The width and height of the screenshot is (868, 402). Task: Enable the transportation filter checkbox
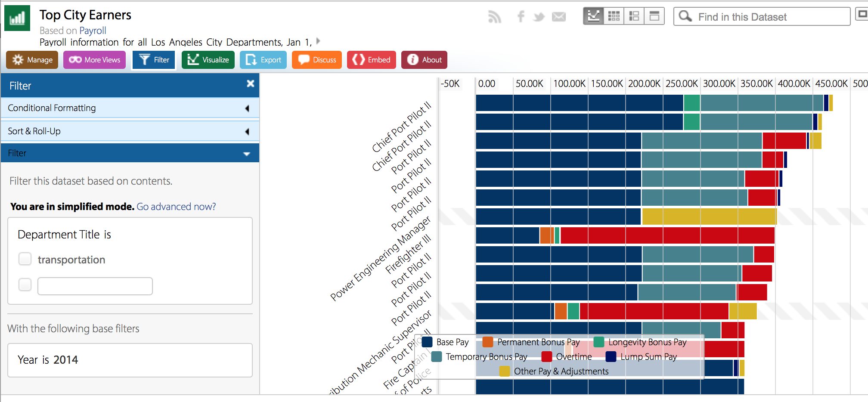click(25, 259)
